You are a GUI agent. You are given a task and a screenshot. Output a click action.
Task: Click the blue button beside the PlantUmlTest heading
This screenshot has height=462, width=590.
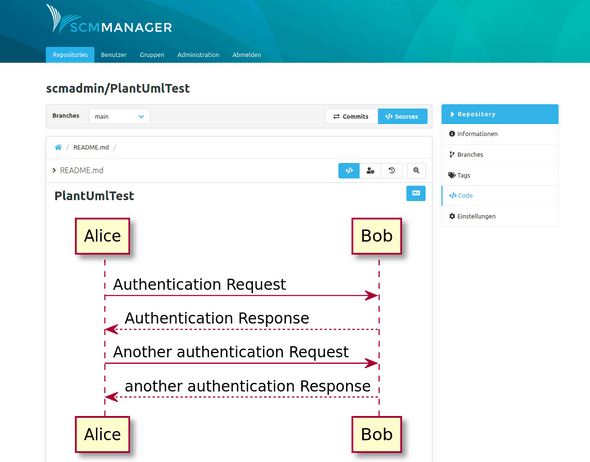pos(416,193)
